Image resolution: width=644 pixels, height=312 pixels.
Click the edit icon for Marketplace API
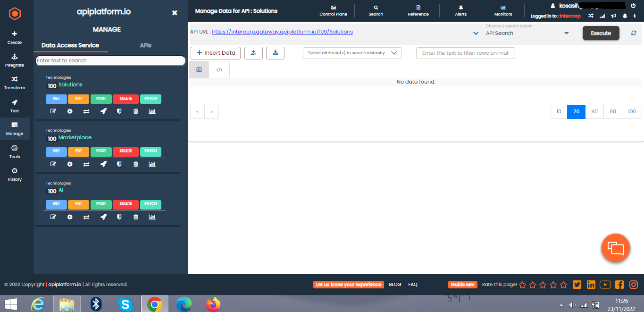click(x=53, y=164)
